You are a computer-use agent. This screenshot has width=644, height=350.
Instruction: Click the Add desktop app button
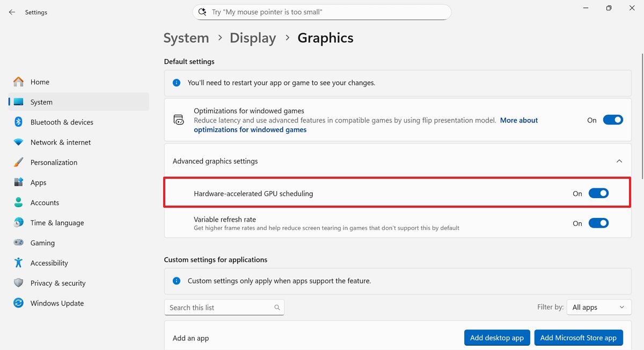click(x=497, y=338)
